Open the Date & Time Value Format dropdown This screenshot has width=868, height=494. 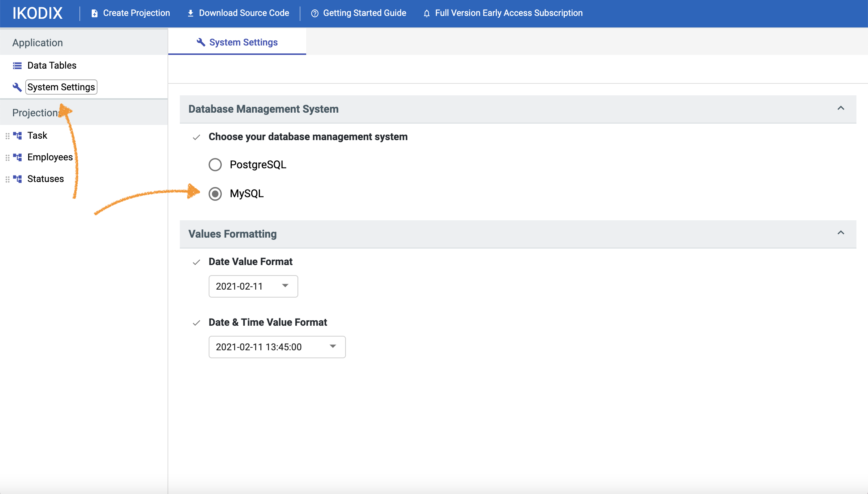click(277, 347)
